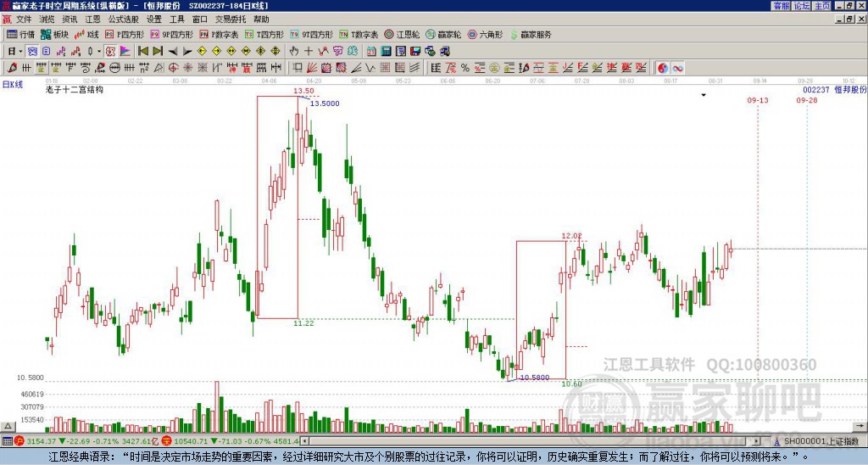Open the 江恩轮 Gann wheel

pos(402,34)
